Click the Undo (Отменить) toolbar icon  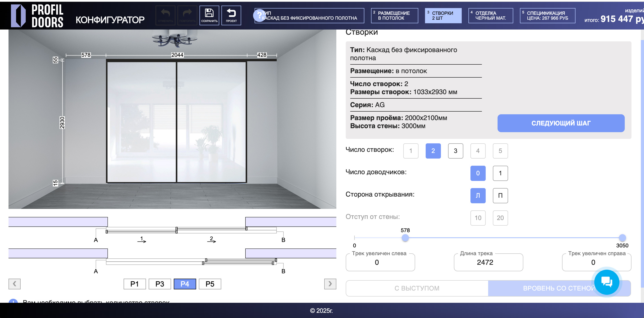click(x=165, y=15)
